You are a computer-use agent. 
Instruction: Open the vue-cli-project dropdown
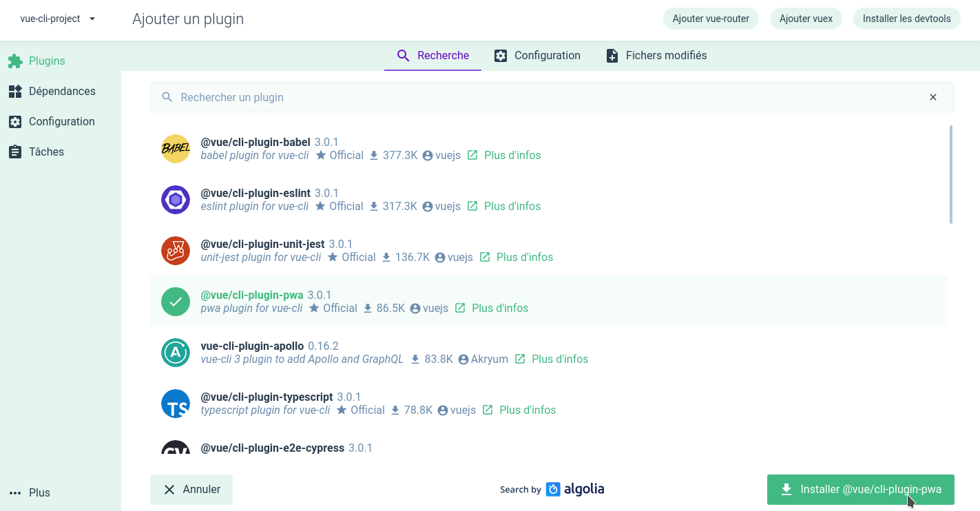57,19
